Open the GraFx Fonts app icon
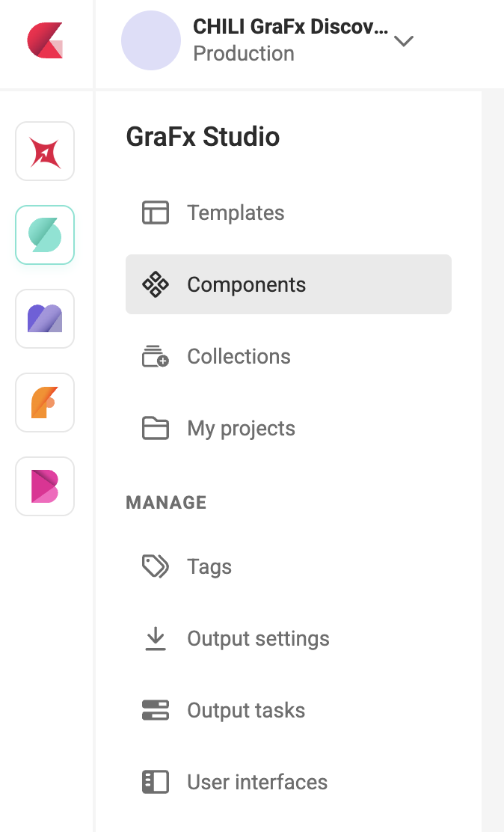Screen dimensions: 504x832 [x=45, y=403]
